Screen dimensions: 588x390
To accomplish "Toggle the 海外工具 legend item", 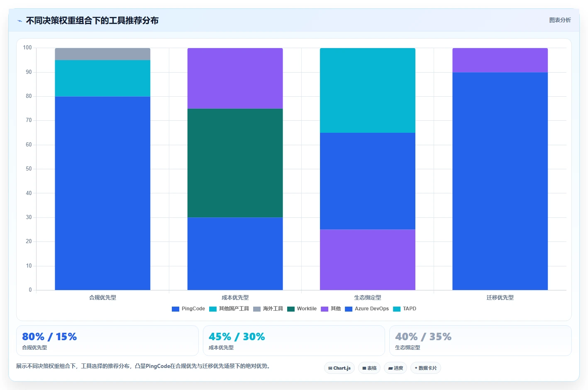I will pyautogui.click(x=268, y=309).
